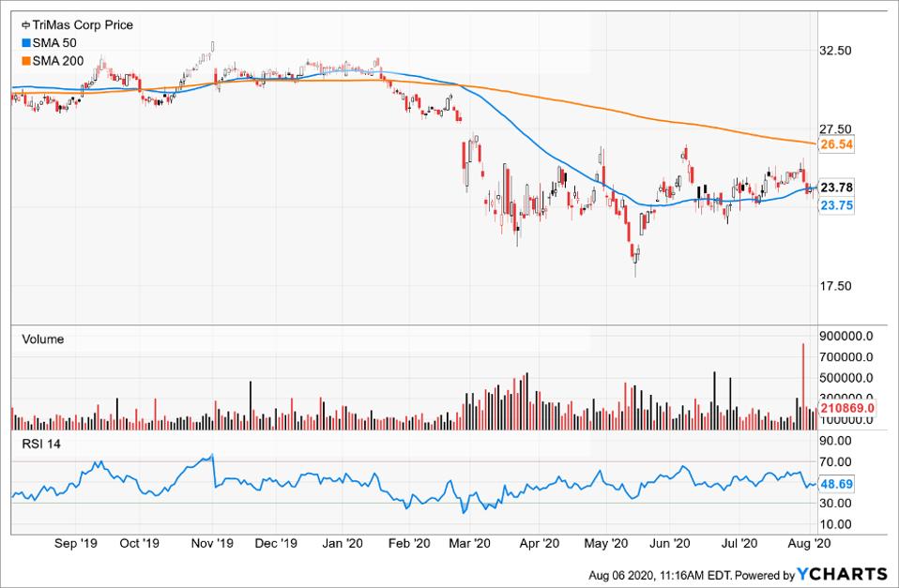Click the early November price spike candle
The height and width of the screenshot is (588, 899).
tap(213, 47)
